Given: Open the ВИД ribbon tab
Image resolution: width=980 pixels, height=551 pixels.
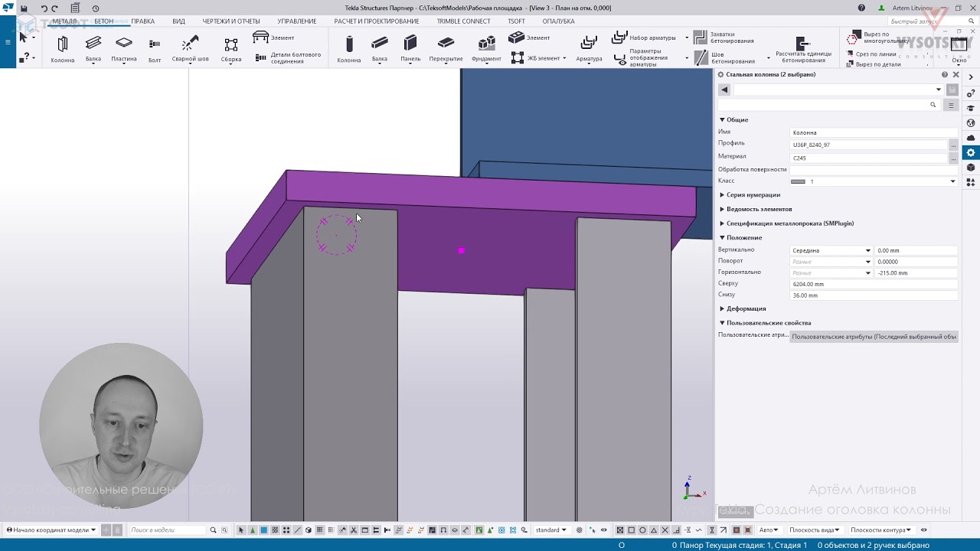Looking at the screenshot, I should (x=179, y=21).
